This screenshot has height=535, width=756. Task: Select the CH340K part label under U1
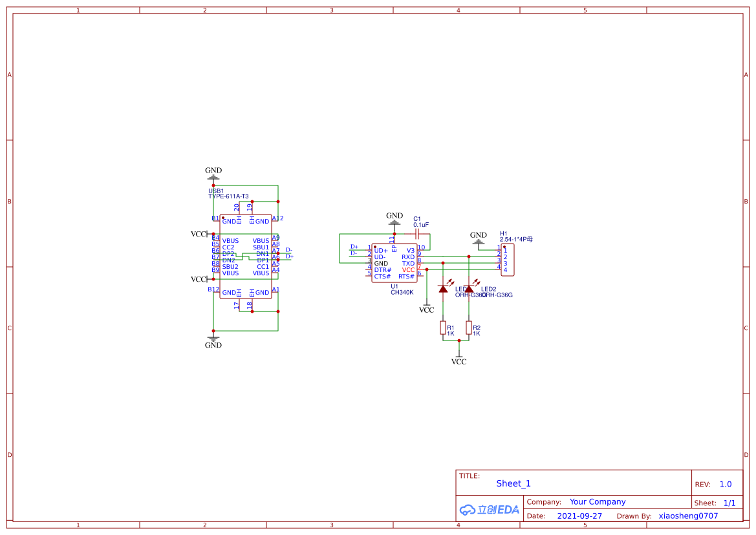(x=402, y=292)
